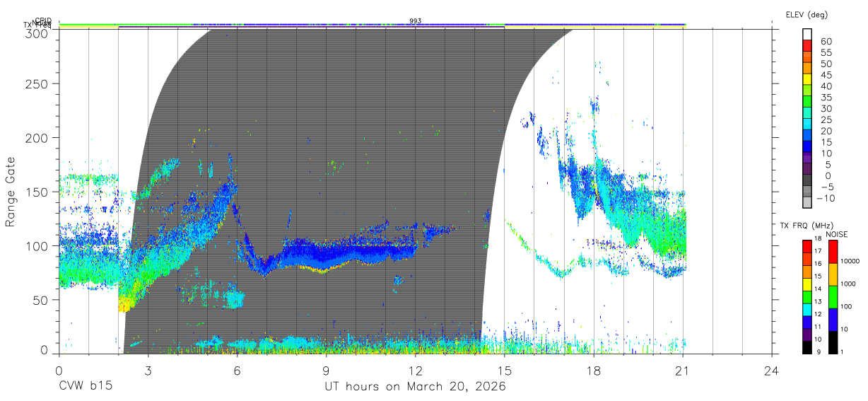Select the '45' label on the ELEV scale
Screen dimensions: 868x401
[826, 75]
